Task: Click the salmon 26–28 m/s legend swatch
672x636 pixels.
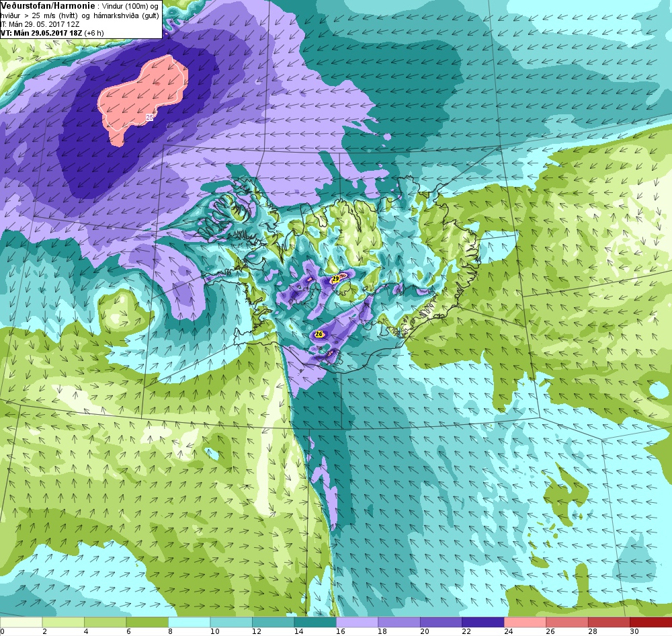Action: pyautogui.click(x=567, y=623)
